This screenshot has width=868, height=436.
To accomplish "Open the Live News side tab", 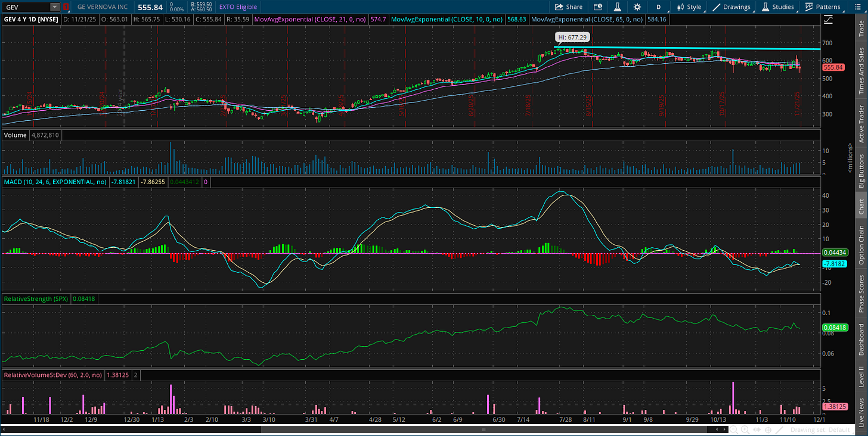I will (861, 413).
